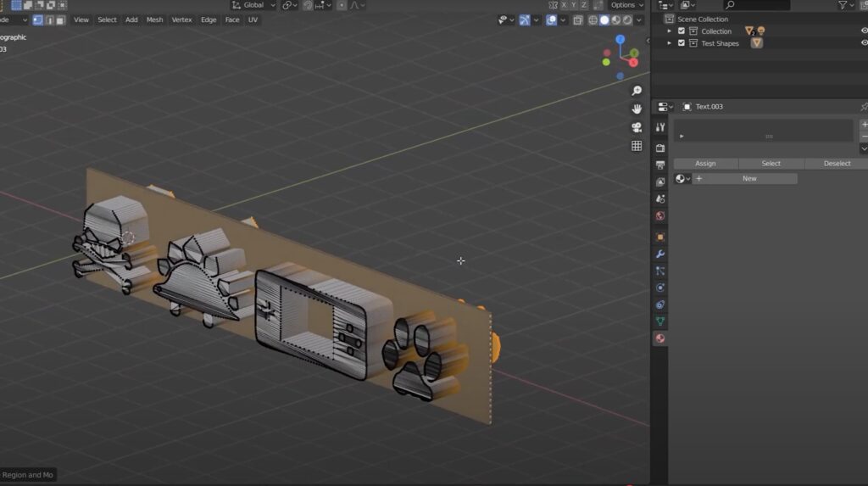
Task: Open the Edge menu
Action: point(209,20)
